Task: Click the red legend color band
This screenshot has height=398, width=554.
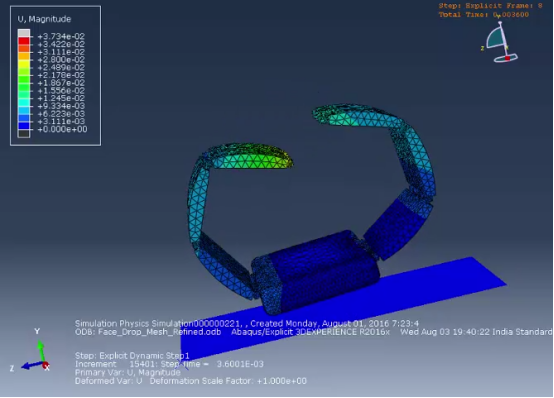Action: 24,41
